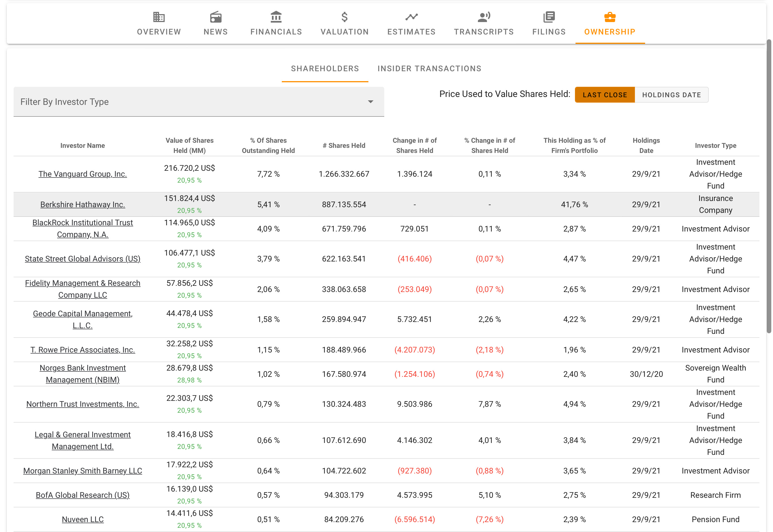
Task: Click the Transcripts speaker icon
Action: pos(484,17)
